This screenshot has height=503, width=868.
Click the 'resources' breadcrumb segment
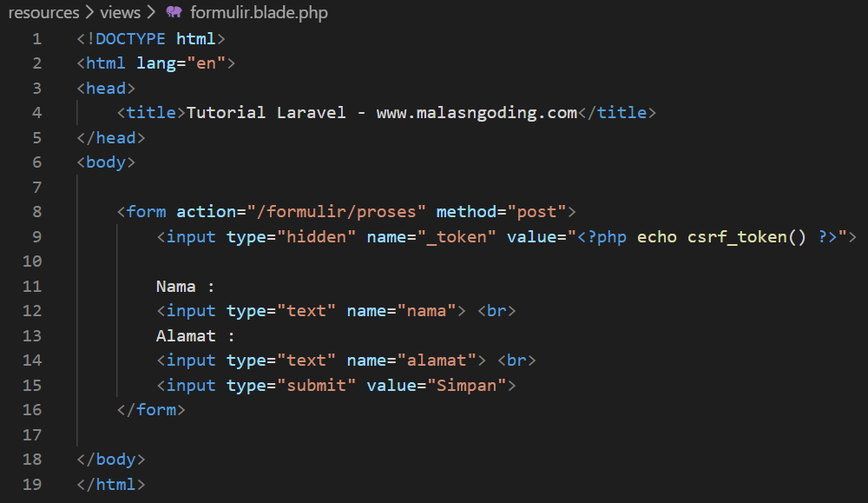[x=43, y=12]
